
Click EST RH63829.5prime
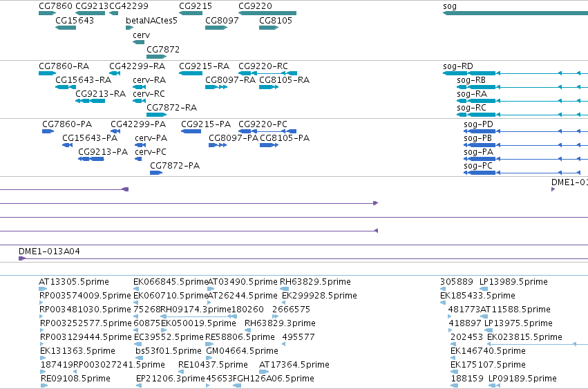coord(315,282)
